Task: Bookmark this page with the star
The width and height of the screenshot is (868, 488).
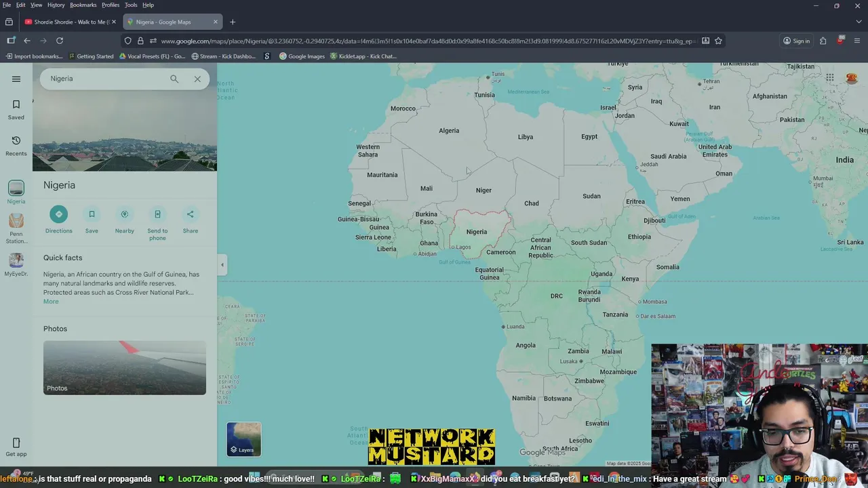Action: point(718,41)
